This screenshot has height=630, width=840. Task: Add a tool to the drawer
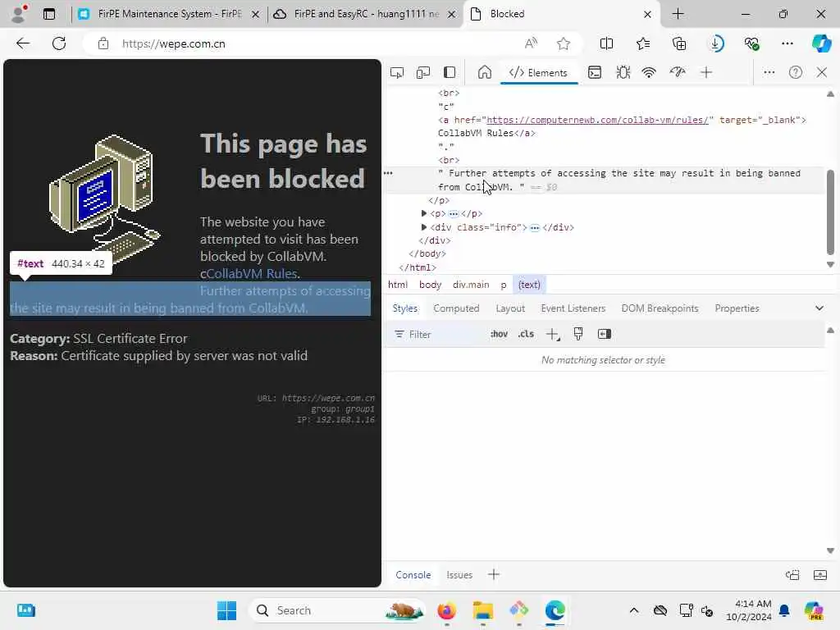click(494, 574)
